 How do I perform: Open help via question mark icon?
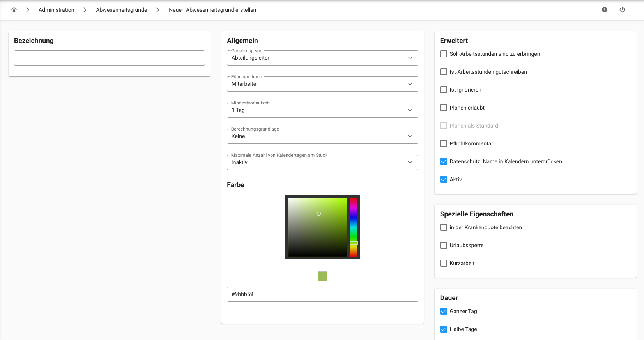pos(604,10)
